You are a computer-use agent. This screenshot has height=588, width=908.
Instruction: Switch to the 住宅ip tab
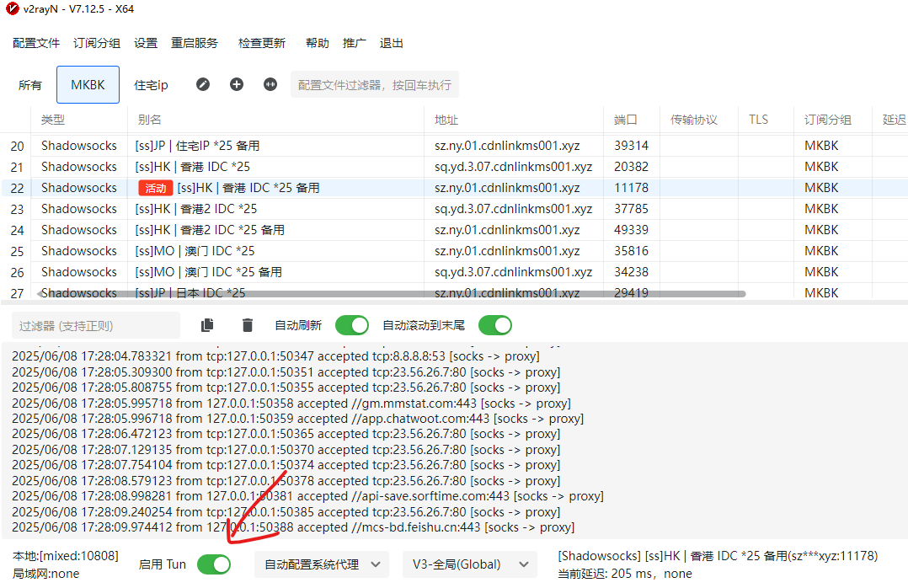[149, 84]
